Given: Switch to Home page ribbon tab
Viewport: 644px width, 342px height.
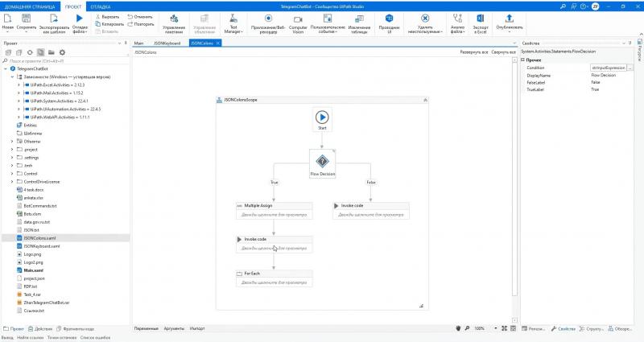Looking at the screenshot, I should point(30,6).
